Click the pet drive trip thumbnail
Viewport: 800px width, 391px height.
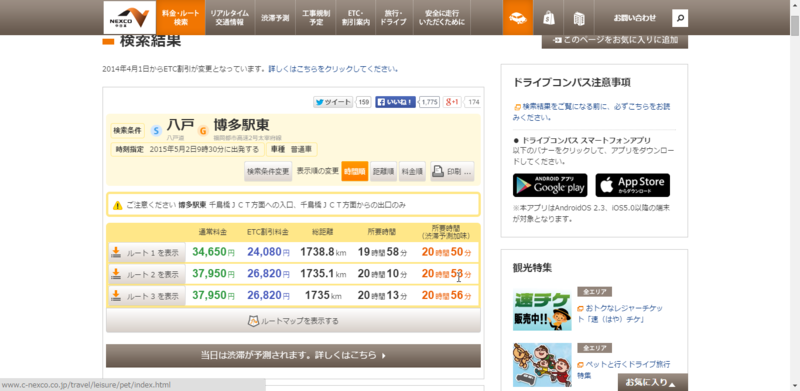click(542, 364)
